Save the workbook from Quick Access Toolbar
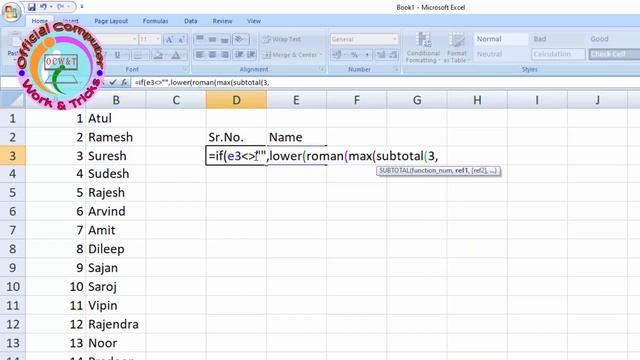This screenshot has height=360, width=640. (32, 7)
